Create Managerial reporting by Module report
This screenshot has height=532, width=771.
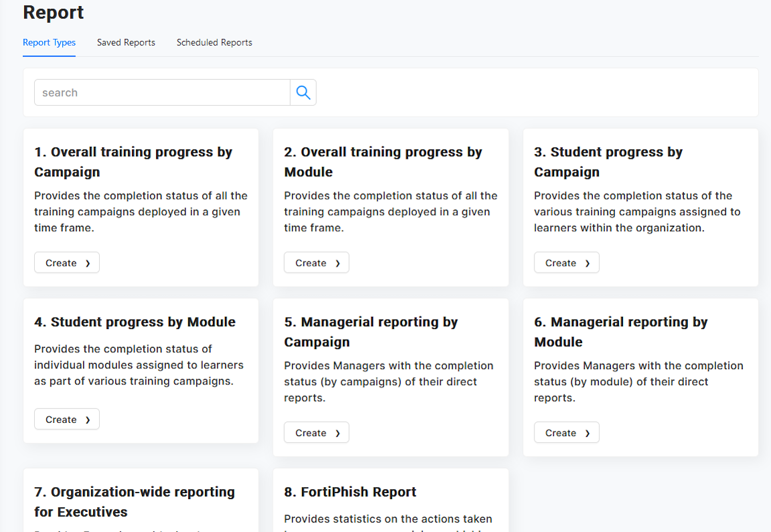tap(567, 433)
